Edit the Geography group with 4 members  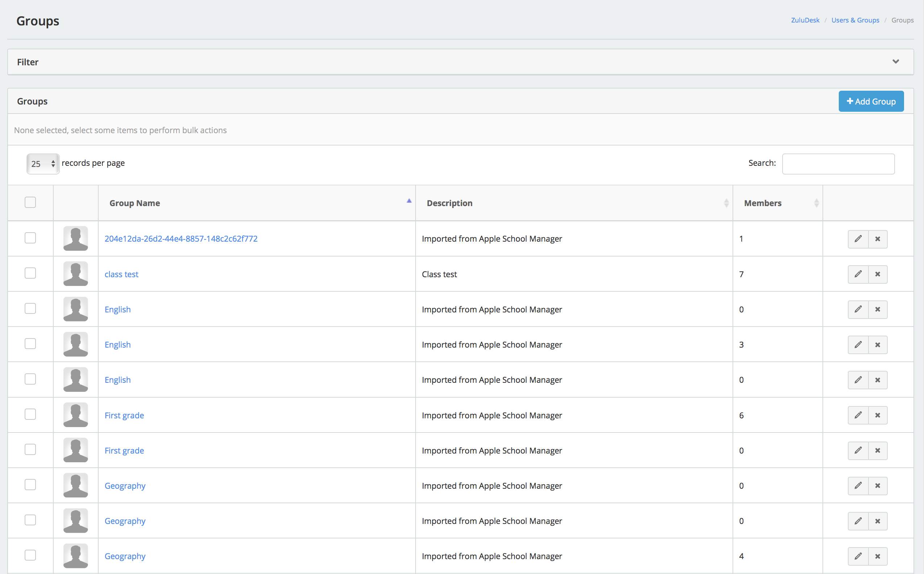point(858,556)
